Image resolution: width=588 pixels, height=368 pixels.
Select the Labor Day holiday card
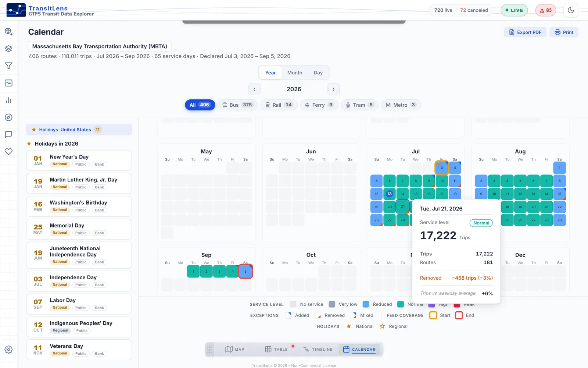[79, 304]
